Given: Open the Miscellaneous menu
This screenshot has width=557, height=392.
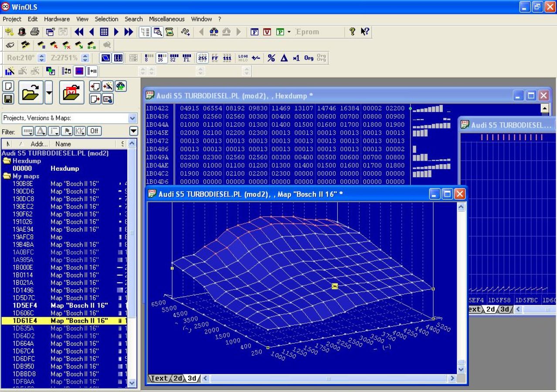Looking at the screenshot, I should coord(166,19).
